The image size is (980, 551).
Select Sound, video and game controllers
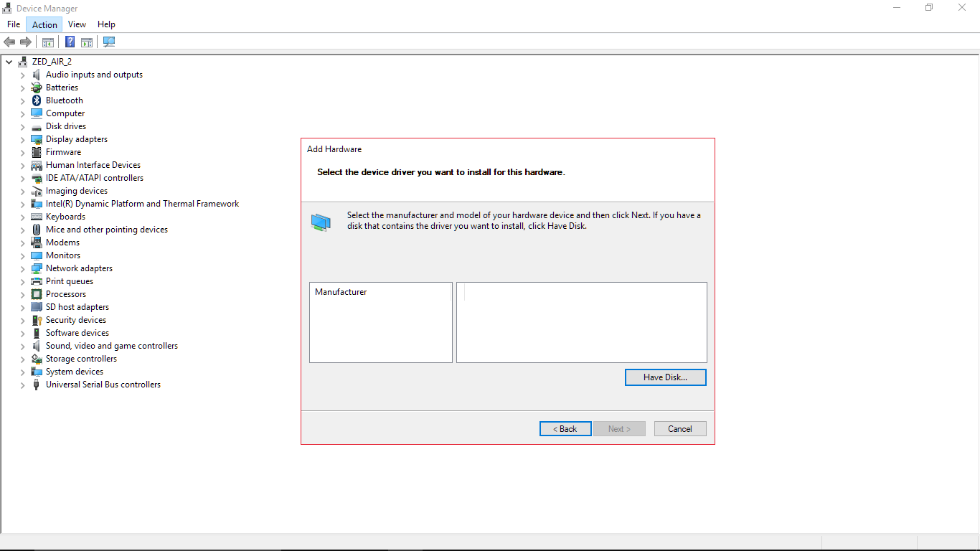click(111, 346)
